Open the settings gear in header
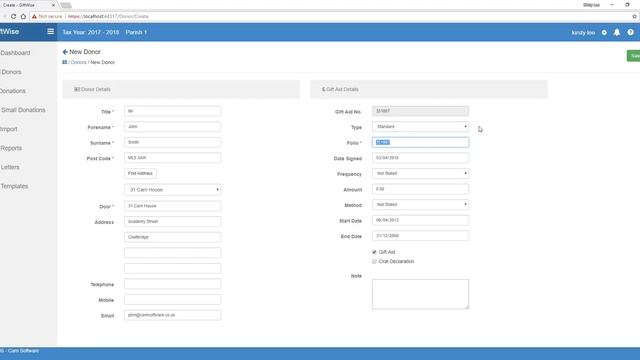The height and width of the screenshot is (360, 640). pyautogui.click(x=604, y=32)
